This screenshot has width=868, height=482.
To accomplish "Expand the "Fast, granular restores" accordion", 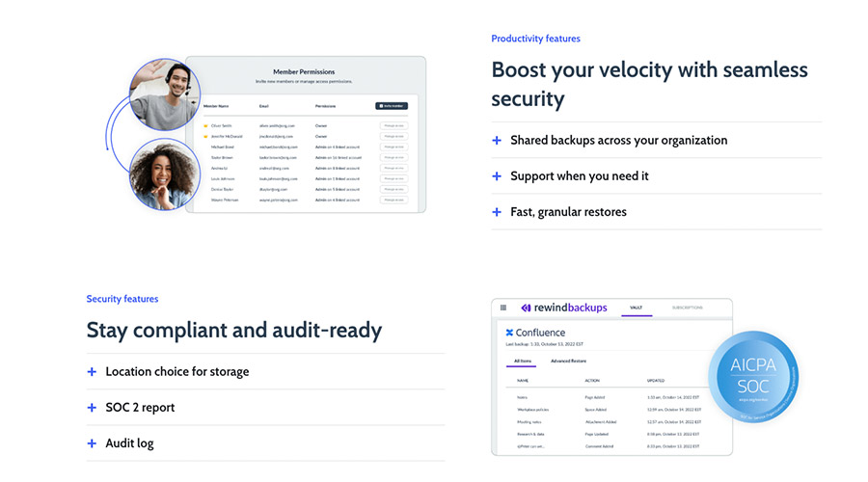I will [497, 212].
